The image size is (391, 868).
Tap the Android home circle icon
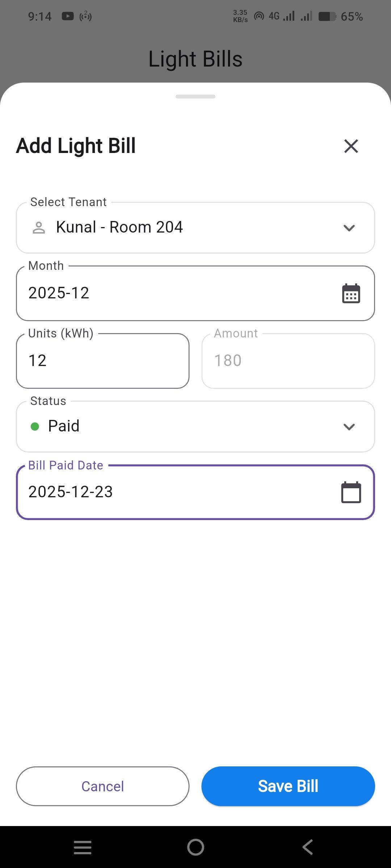click(x=195, y=847)
